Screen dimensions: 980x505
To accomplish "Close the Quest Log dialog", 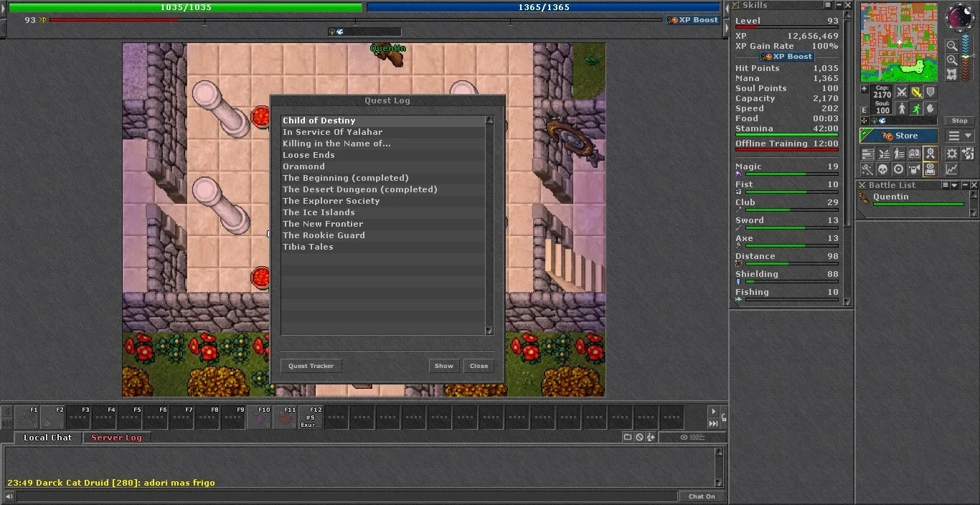I will click(479, 366).
